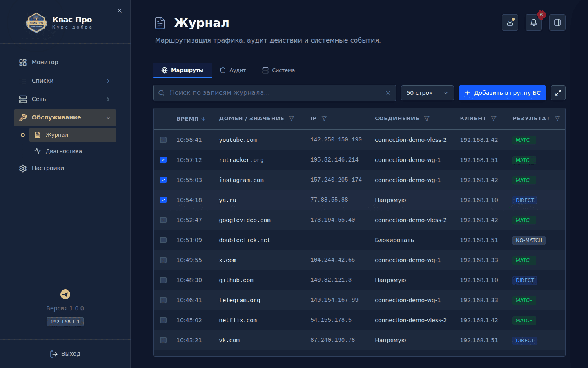
Task: Click the Журнал page header icon
Action: 160,23
